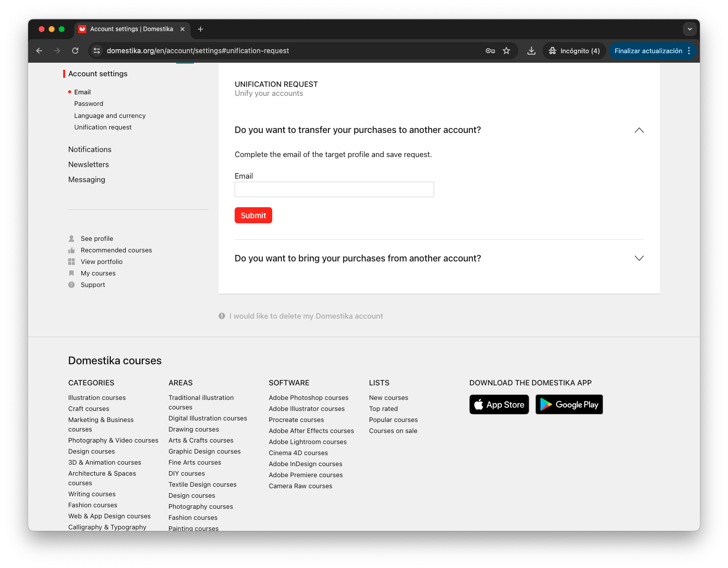Click the Incógnito (4) indicator

(574, 51)
